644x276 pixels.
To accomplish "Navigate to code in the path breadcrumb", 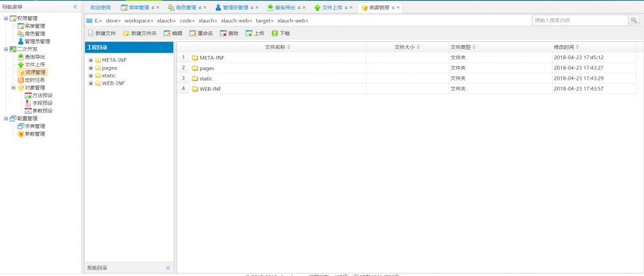I will pos(186,21).
